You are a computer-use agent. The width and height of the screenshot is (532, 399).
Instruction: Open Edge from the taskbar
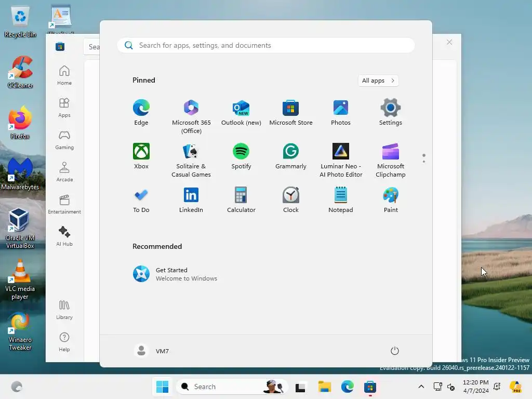pos(348,387)
